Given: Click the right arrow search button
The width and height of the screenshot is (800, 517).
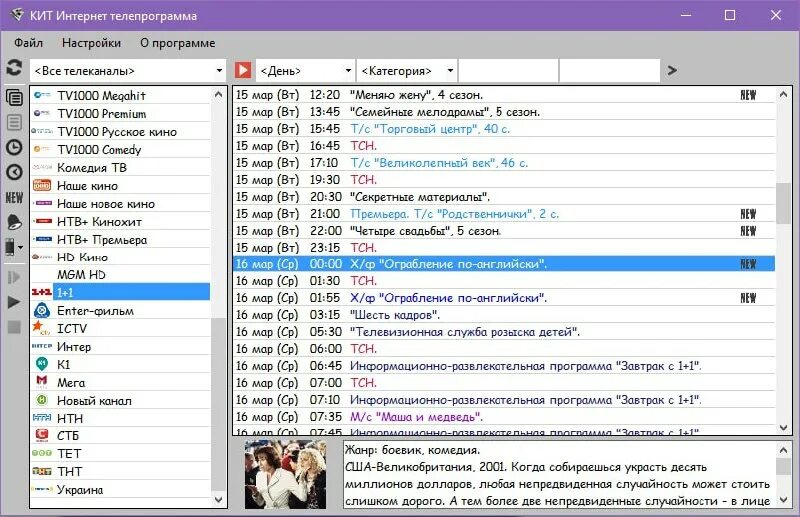Looking at the screenshot, I should 672,70.
